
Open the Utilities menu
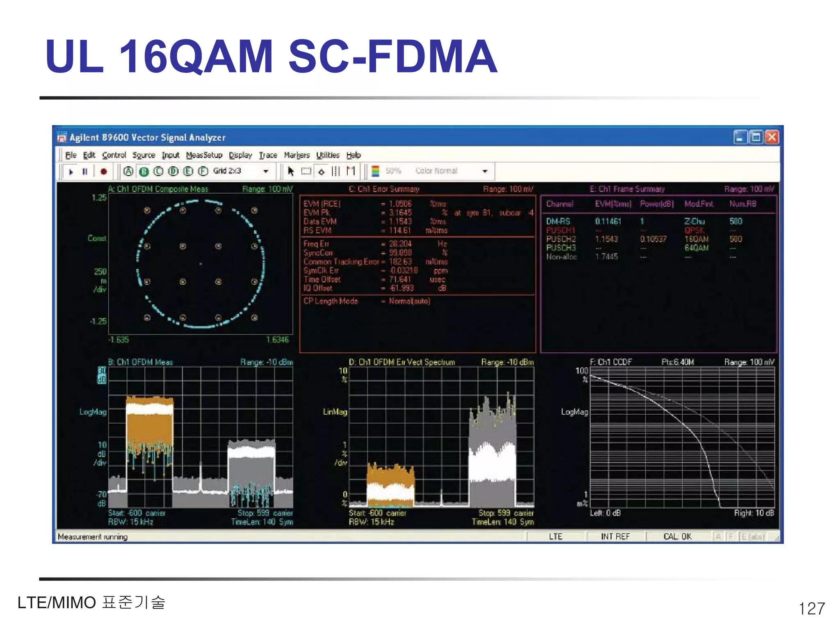[328, 155]
